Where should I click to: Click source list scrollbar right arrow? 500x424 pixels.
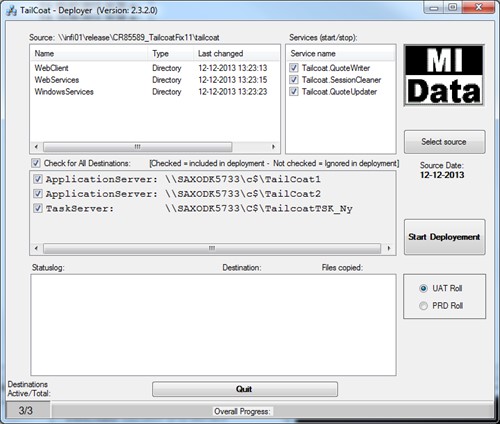274,147
